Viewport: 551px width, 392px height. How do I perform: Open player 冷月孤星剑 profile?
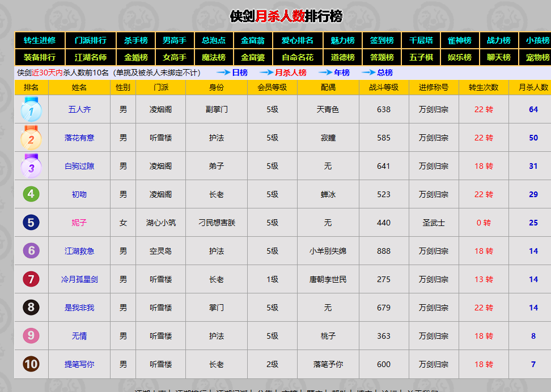point(79,279)
